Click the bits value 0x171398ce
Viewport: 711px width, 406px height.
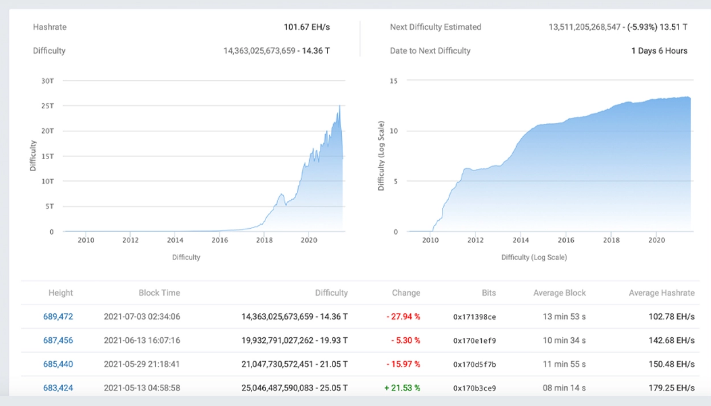click(474, 316)
